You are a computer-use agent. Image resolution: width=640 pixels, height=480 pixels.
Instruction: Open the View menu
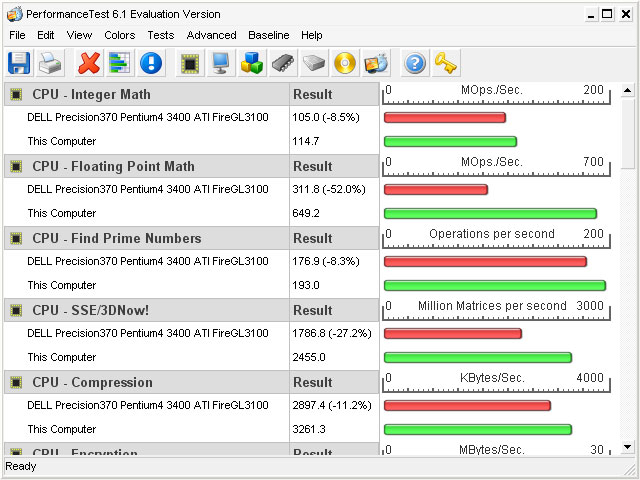(79, 35)
